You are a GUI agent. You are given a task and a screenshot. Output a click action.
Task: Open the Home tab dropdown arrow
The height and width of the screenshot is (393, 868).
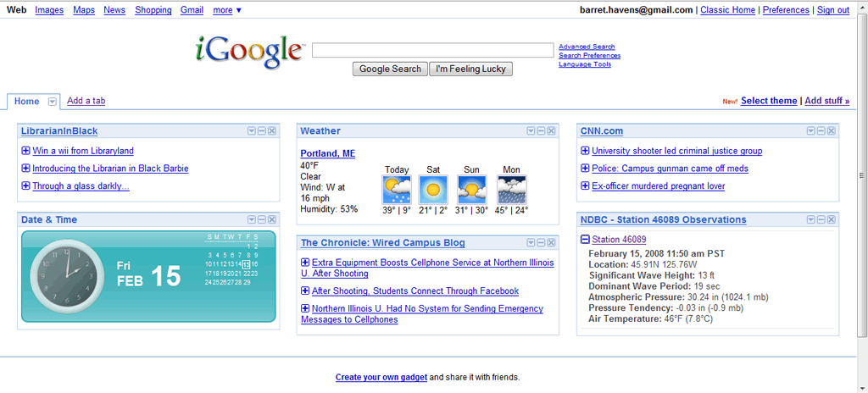[52, 102]
